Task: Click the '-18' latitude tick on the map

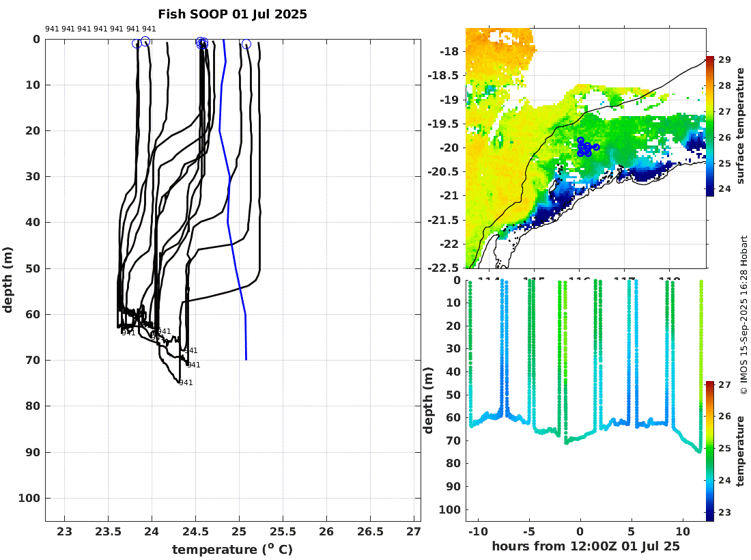Action: [x=449, y=51]
